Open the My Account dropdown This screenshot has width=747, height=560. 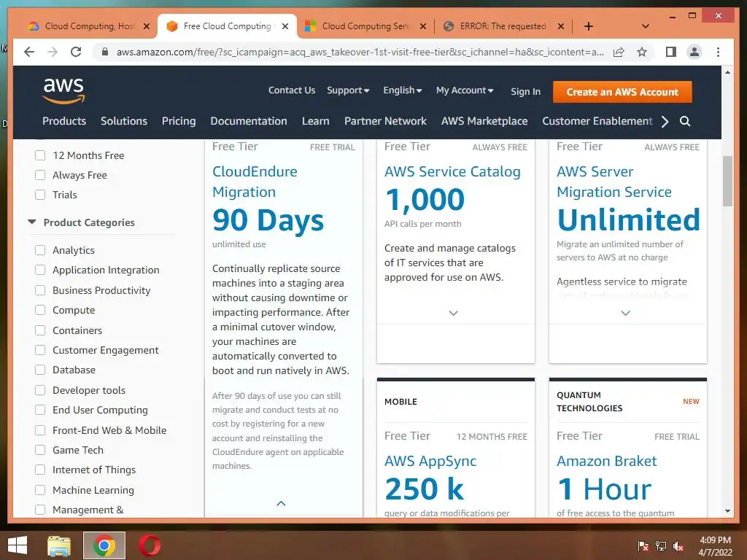[x=465, y=90]
